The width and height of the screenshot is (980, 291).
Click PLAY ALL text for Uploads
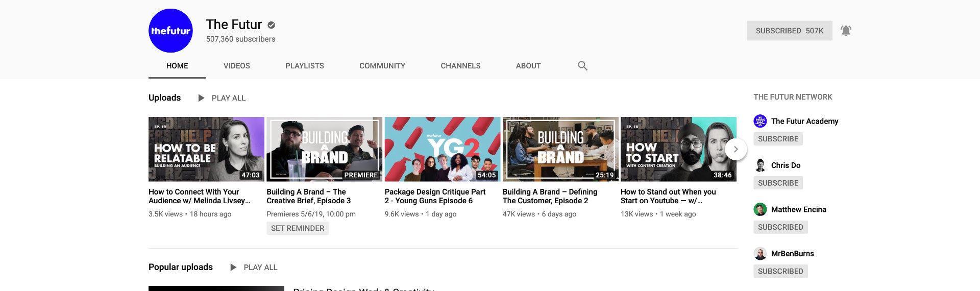[x=229, y=98]
